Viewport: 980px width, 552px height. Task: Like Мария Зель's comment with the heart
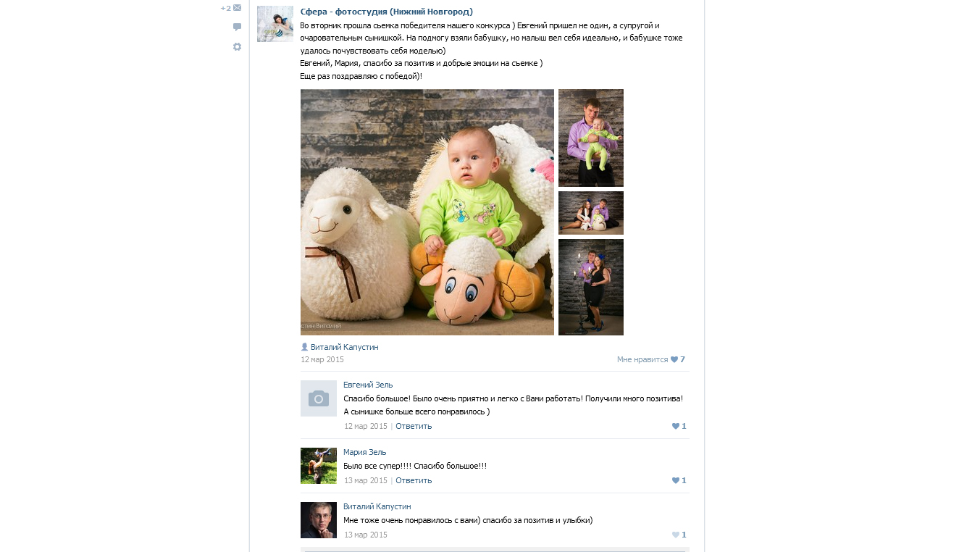tap(676, 480)
